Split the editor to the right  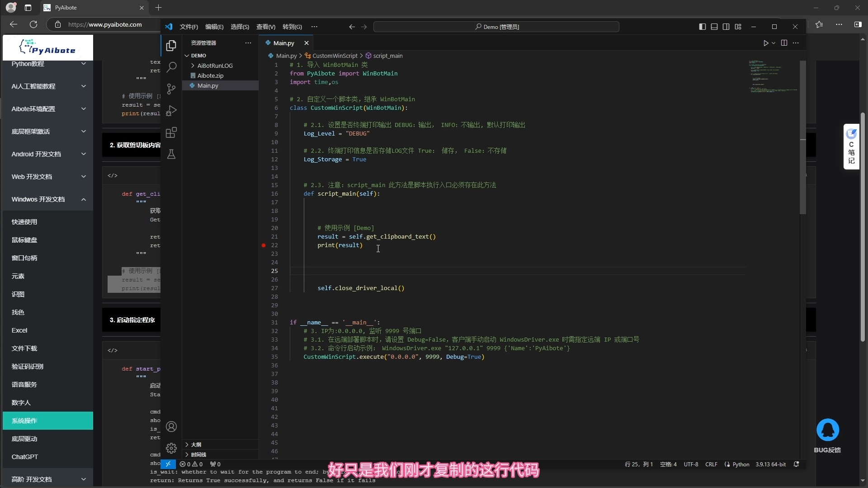tap(784, 43)
